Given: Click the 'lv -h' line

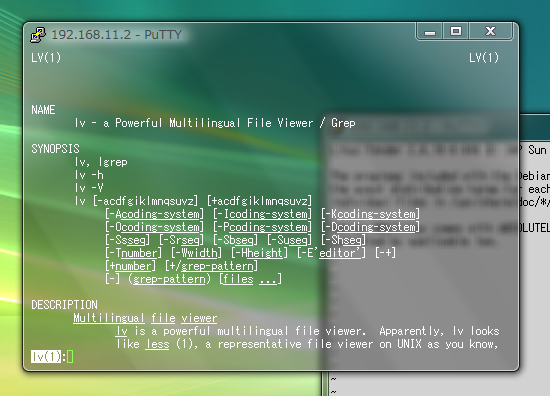Looking at the screenshot, I should pyautogui.click(x=89, y=175).
